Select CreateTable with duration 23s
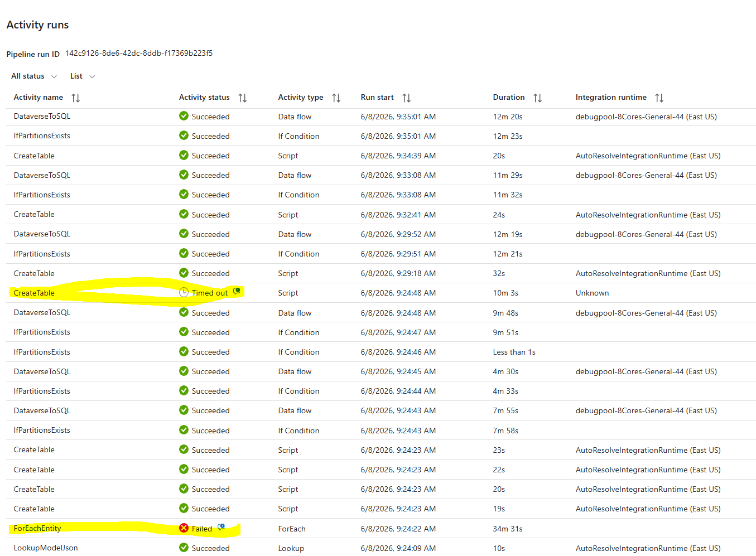The image size is (756, 556). (x=34, y=449)
